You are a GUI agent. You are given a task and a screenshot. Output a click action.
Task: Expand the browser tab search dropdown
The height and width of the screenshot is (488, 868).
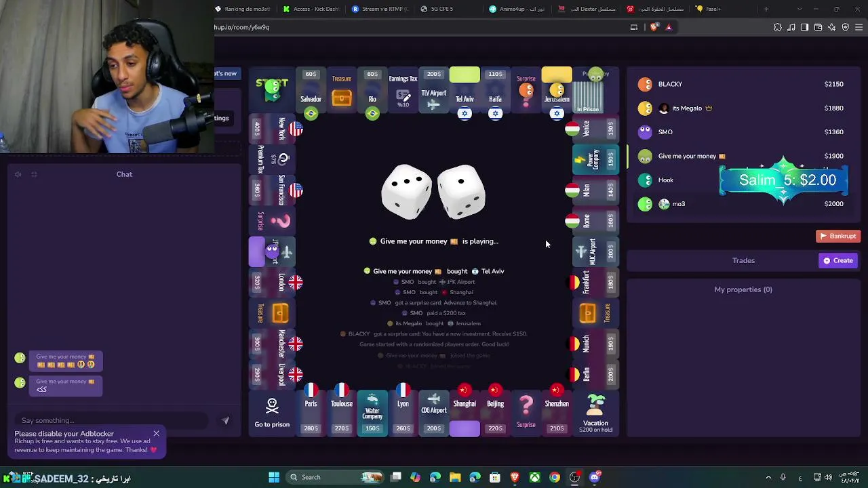click(799, 9)
